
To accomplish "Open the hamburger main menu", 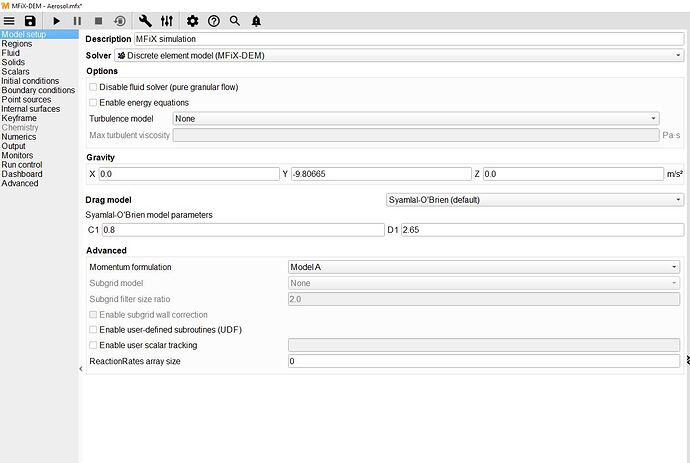I will tap(9, 21).
